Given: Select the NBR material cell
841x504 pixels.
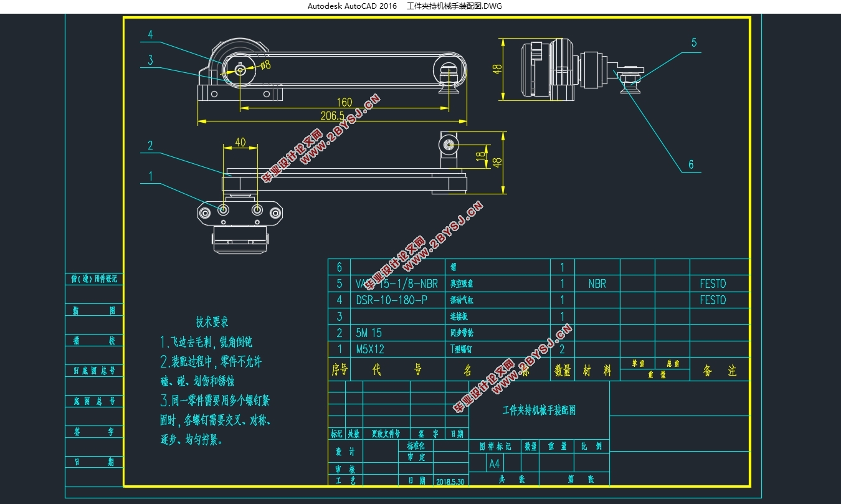Looking at the screenshot, I should (597, 283).
